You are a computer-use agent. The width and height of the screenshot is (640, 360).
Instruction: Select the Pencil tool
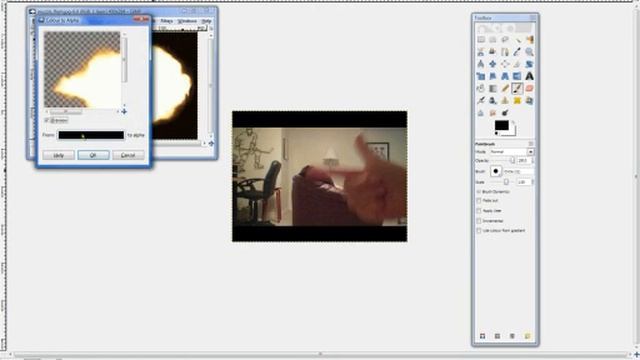pos(505,89)
